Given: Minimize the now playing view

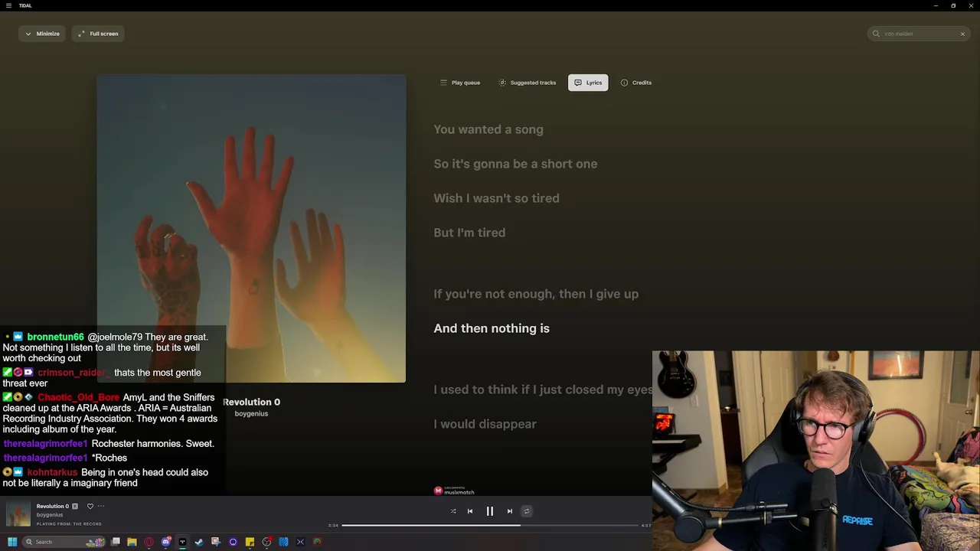Looking at the screenshot, I should point(42,34).
